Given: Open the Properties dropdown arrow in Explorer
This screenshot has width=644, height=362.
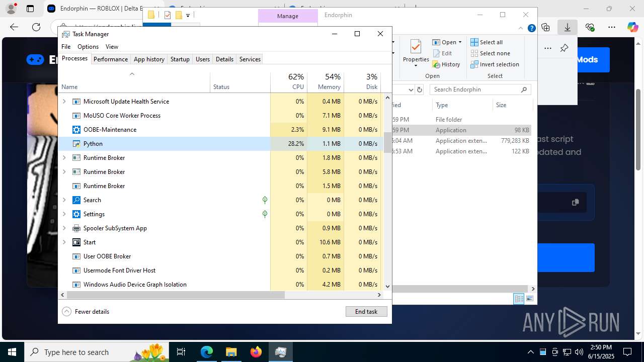Looking at the screenshot, I should [416, 66].
